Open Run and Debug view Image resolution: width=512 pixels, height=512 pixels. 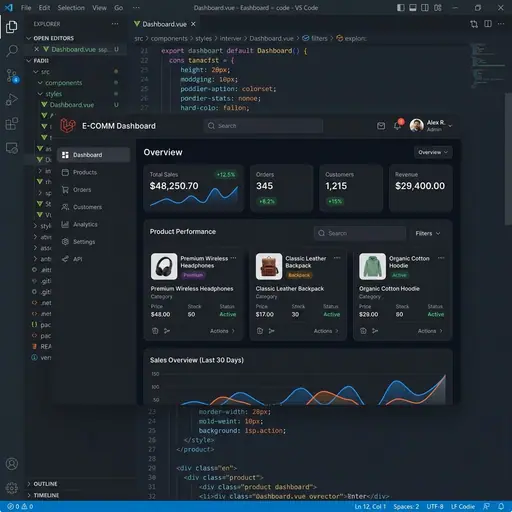12,99
